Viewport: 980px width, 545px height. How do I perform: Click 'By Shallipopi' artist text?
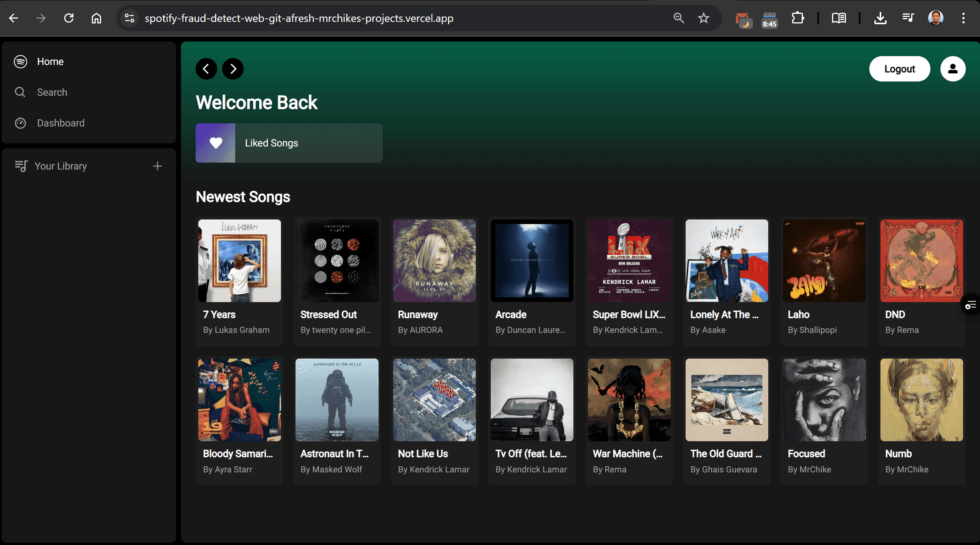pos(812,330)
